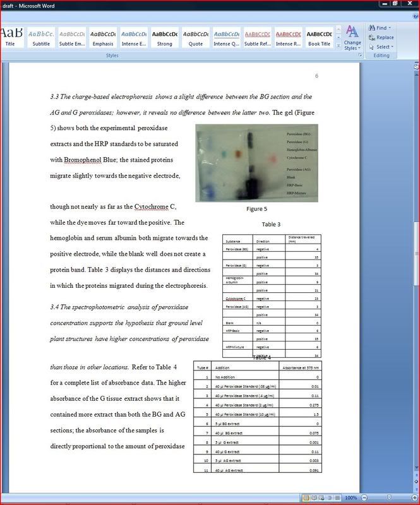Click the scrollbar down arrow

click(416, 467)
